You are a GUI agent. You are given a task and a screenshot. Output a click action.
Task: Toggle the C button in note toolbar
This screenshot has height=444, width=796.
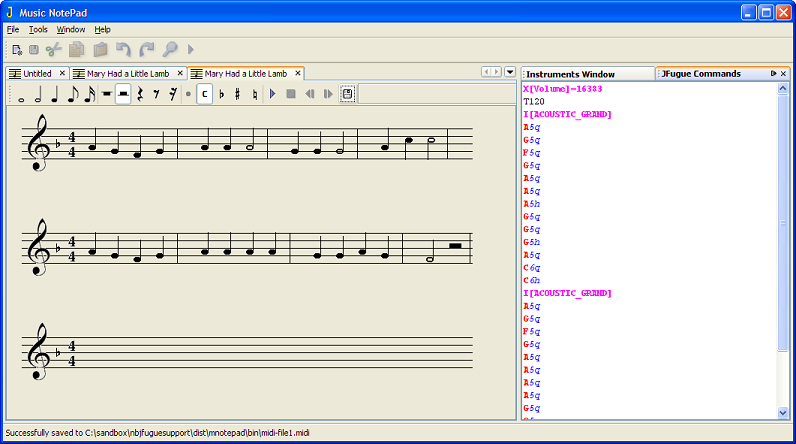[204, 94]
